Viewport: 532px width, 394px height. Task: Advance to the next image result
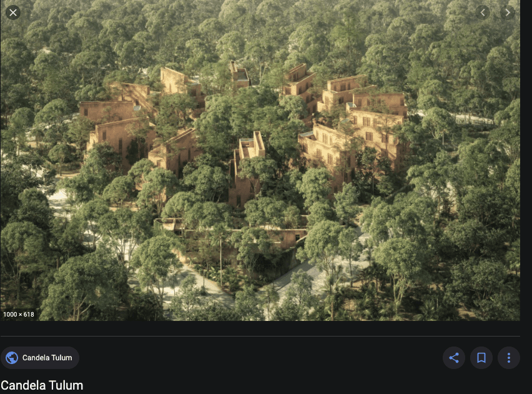pyautogui.click(x=508, y=12)
